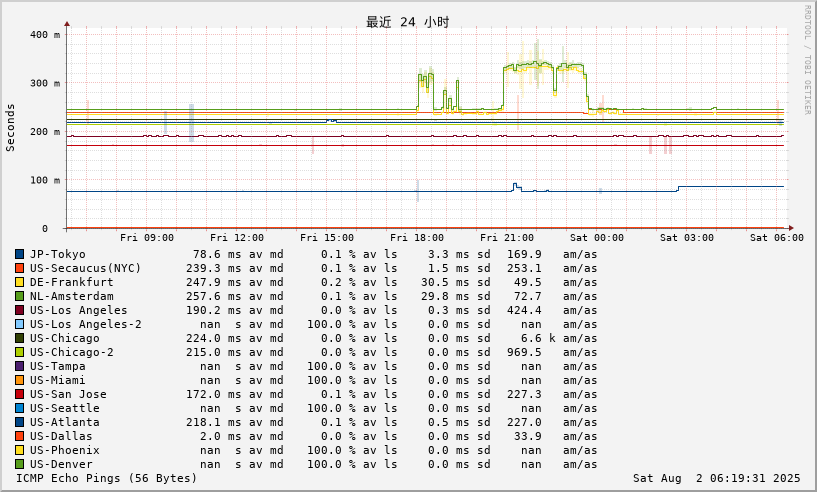Click the US-Chicago legend color swatch
817x492 pixels.
coord(20,338)
